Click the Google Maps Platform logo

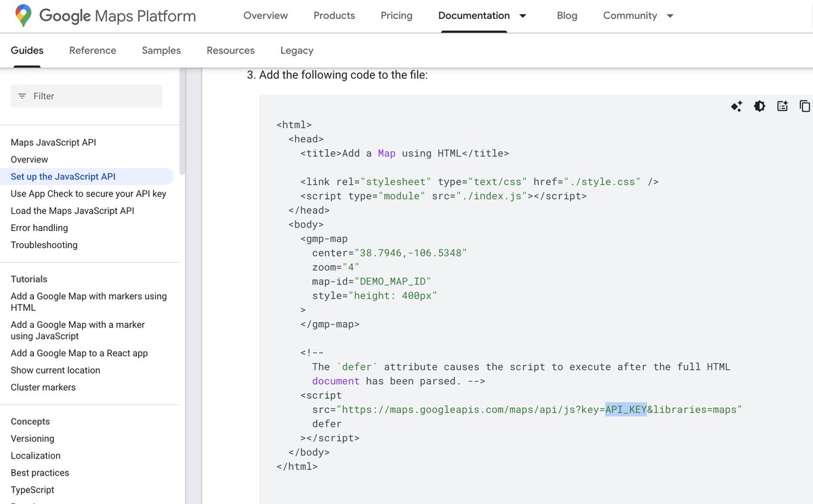click(x=105, y=16)
